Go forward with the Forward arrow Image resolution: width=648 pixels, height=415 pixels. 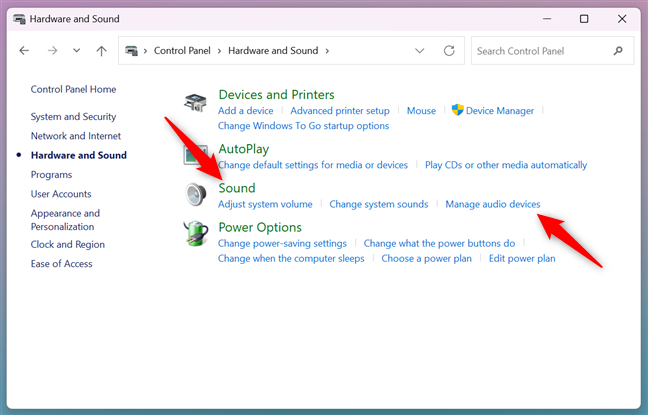(x=52, y=51)
